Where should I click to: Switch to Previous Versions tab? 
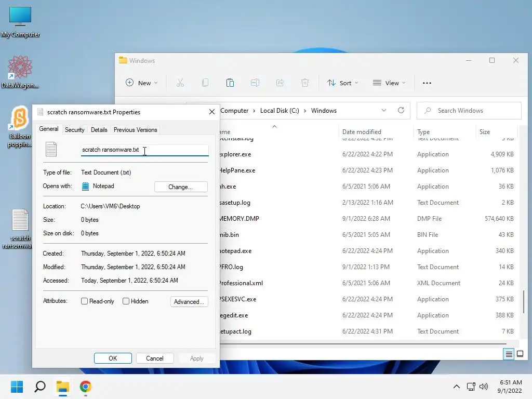pyautogui.click(x=136, y=130)
